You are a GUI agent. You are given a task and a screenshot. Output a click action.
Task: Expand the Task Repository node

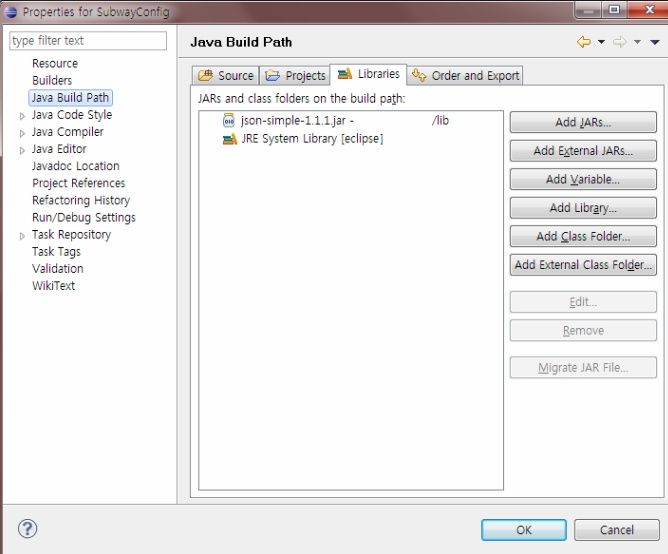pyautogui.click(x=22, y=236)
